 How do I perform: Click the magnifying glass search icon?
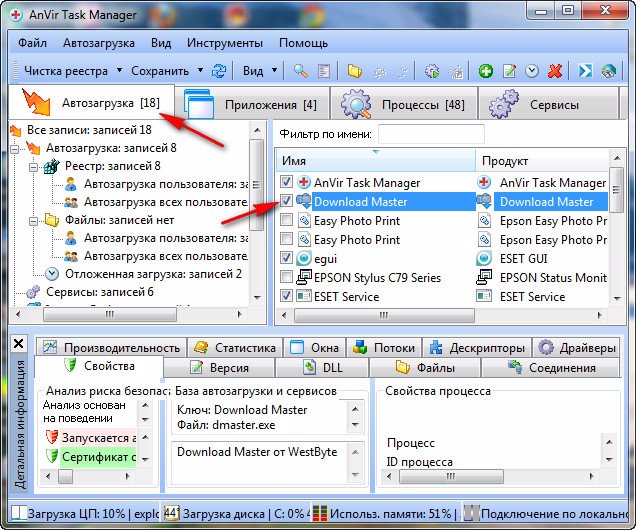coord(301,71)
